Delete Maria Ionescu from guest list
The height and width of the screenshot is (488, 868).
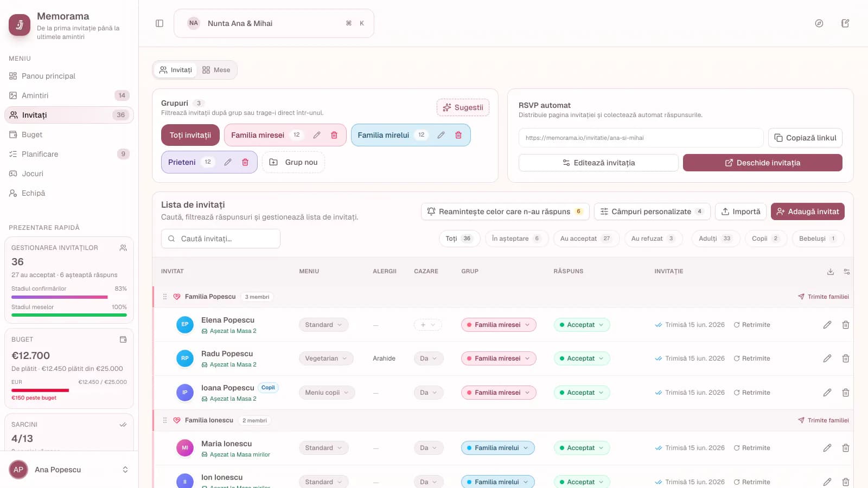(846, 448)
